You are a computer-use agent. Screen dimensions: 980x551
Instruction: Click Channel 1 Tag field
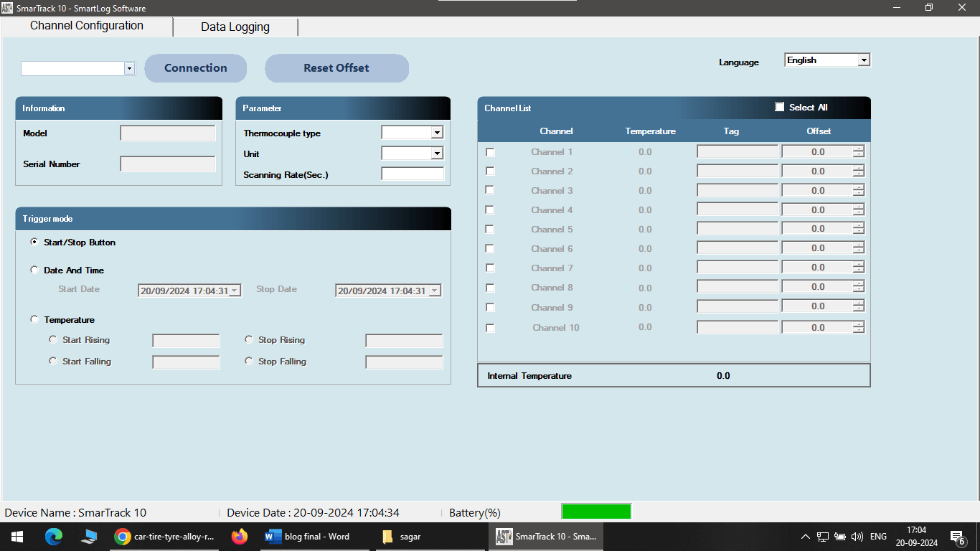tap(738, 151)
